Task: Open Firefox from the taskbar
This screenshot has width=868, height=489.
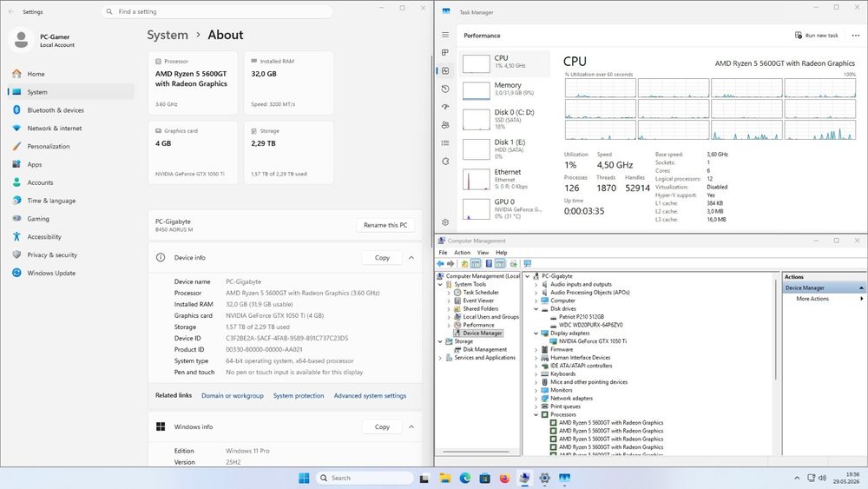Action: pyautogui.click(x=504, y=478)
